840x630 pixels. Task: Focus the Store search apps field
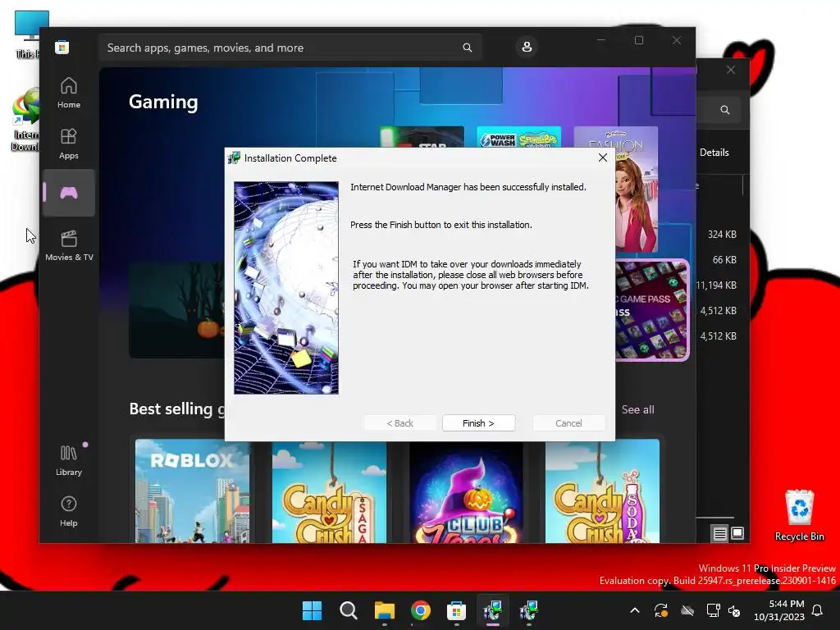point(290,48)
